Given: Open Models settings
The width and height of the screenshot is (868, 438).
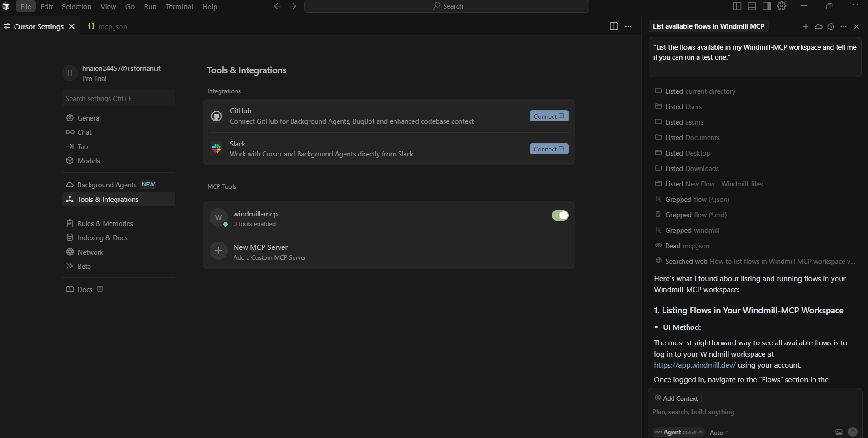Looking at the screenshot, I should point(119,161).
